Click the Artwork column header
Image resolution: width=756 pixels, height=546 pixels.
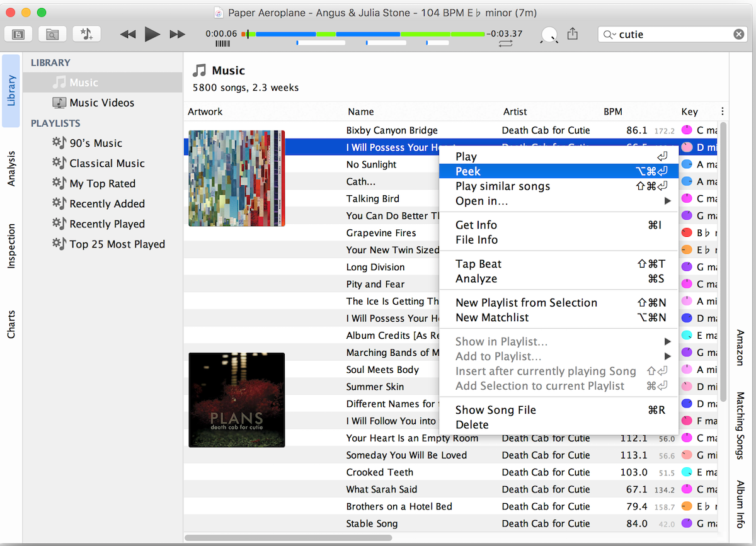point(205,111)
